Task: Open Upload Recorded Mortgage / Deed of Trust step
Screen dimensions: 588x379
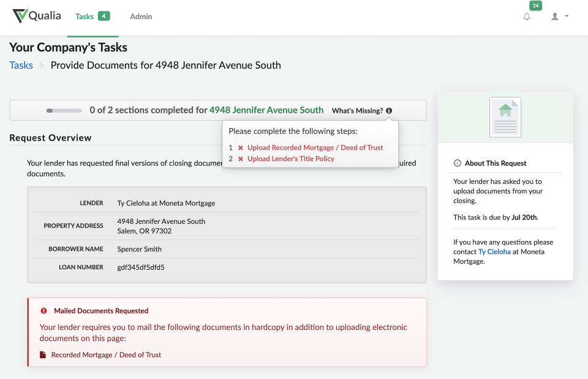Action: (315, 148)
